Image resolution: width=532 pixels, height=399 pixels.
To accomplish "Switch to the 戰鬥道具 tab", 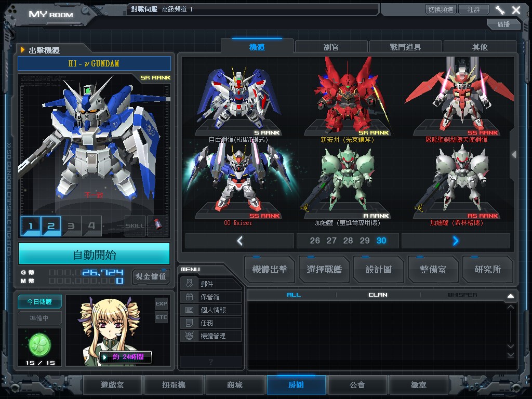I will pos(405,47).
